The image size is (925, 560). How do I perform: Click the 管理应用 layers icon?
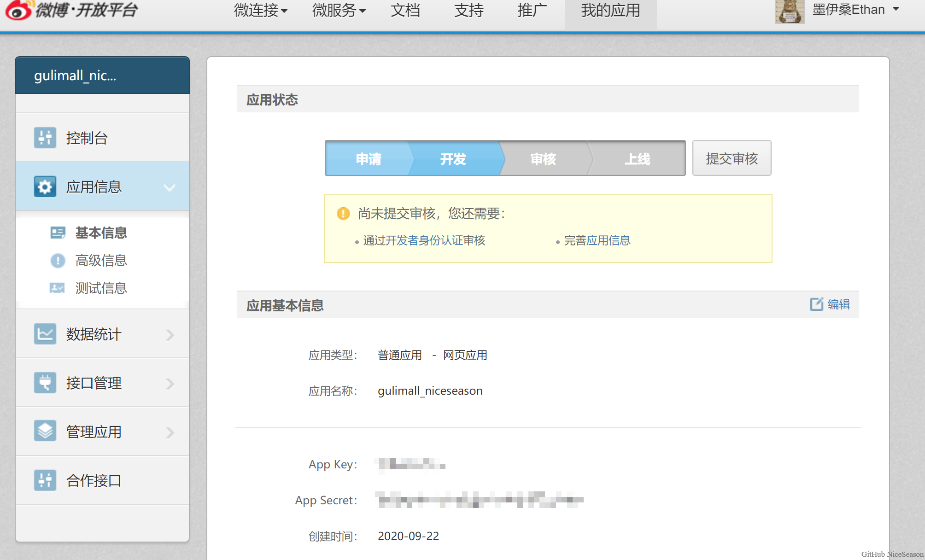[x=45, y=432]
